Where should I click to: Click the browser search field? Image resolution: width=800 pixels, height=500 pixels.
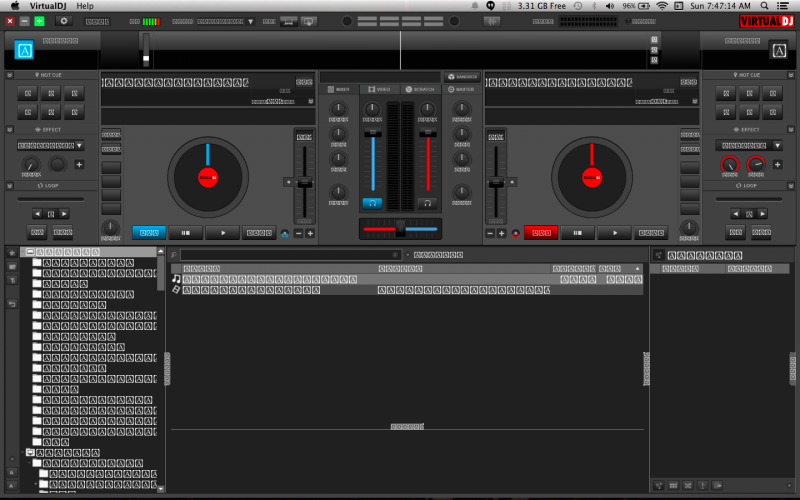290,255
